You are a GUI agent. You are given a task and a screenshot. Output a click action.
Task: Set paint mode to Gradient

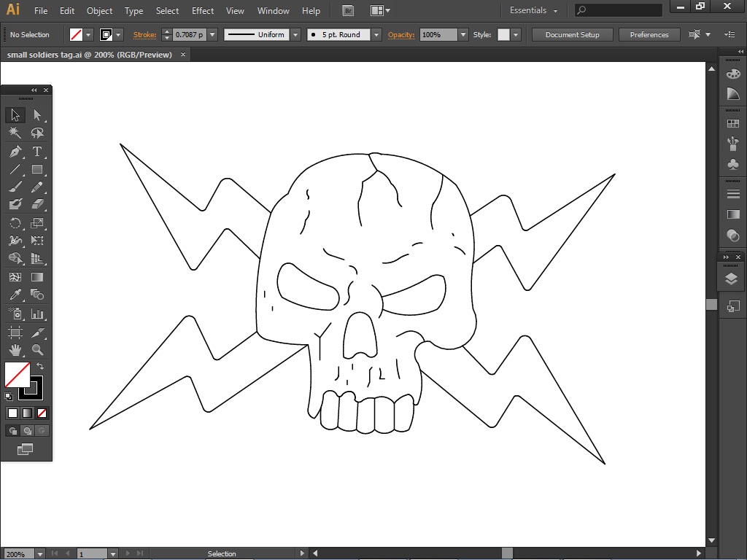point(27,413)
